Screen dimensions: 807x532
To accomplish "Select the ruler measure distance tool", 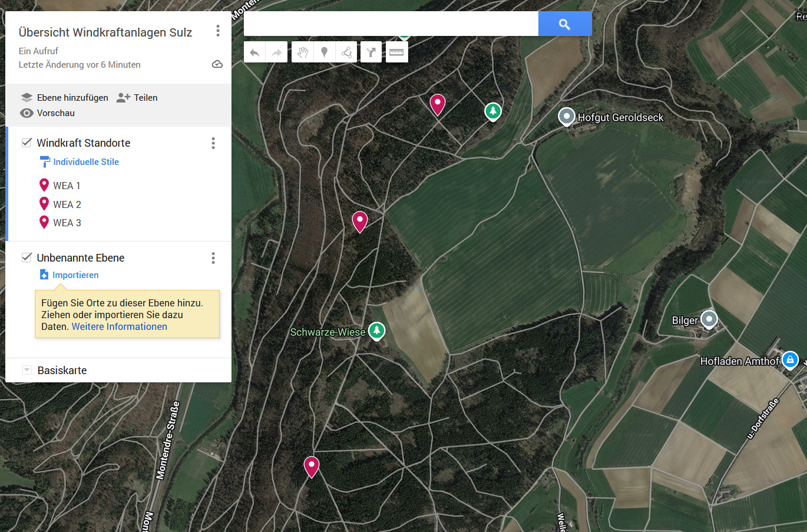I will click(x=396, y=52).
